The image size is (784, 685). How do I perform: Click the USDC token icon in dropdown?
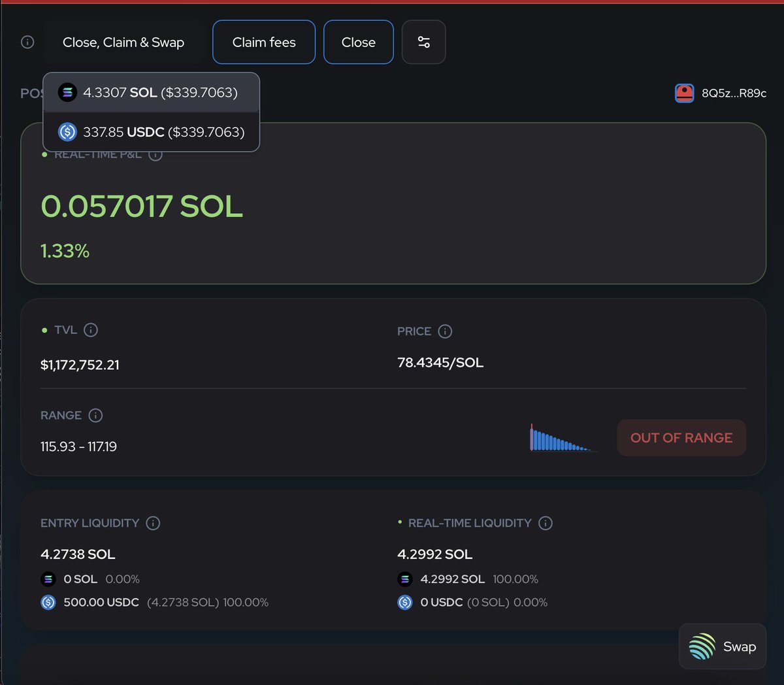point(67,132)
